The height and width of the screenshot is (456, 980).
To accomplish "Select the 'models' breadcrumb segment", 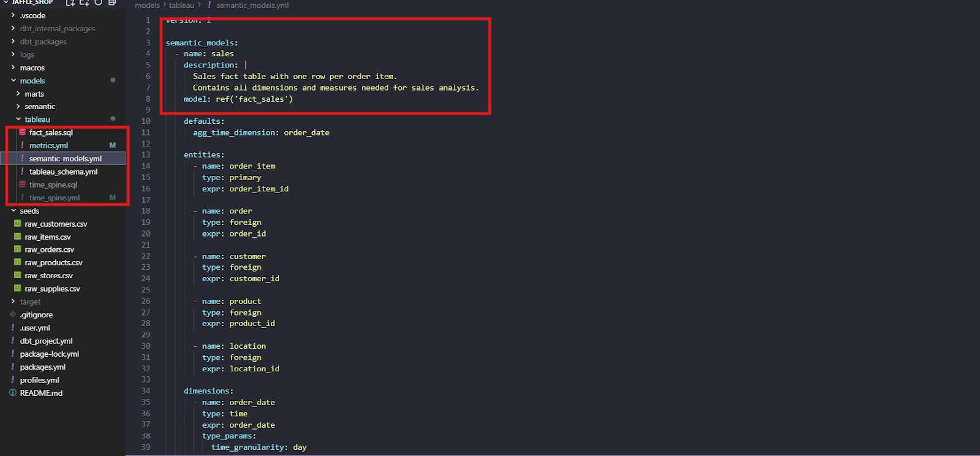I will (x=147, y=6).
